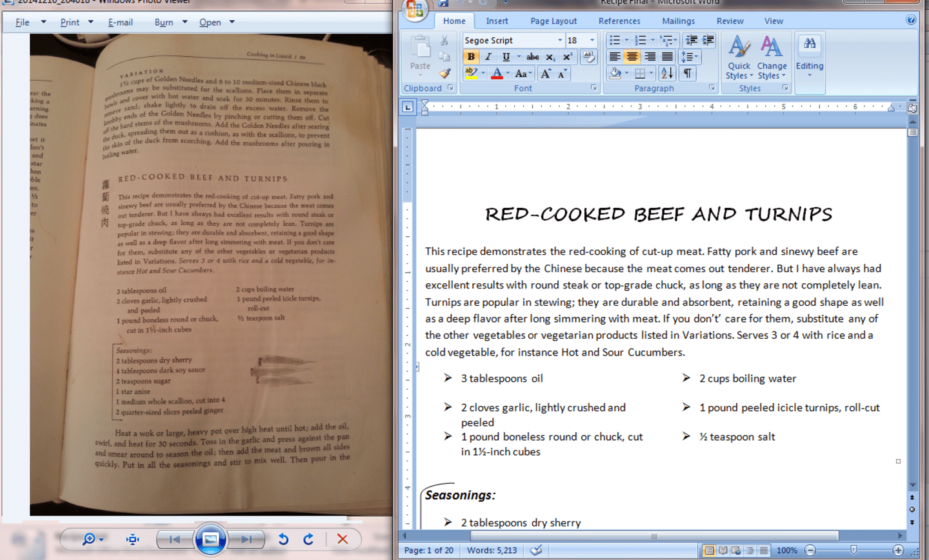Toggle Underline formatting button
Viewport: 929px width, 560px height.
point(506,57)
